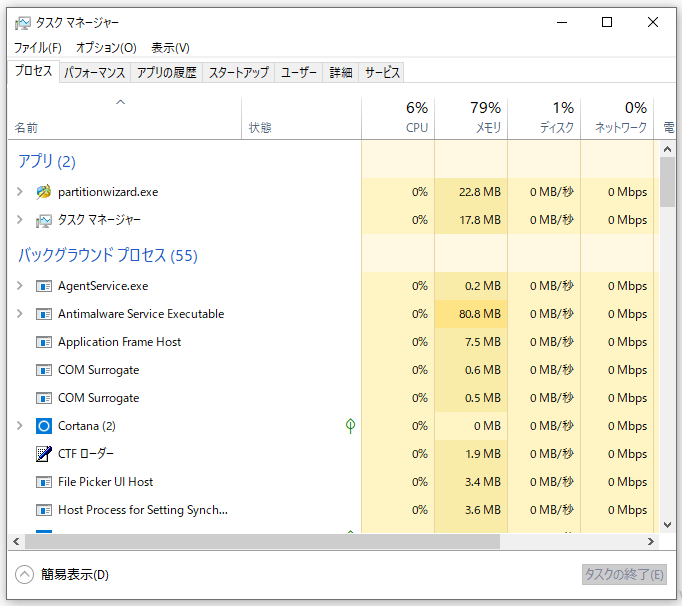Open the 表示(V) menu
682x606 pixels.
pyautogui.click(x=170, y=48)
